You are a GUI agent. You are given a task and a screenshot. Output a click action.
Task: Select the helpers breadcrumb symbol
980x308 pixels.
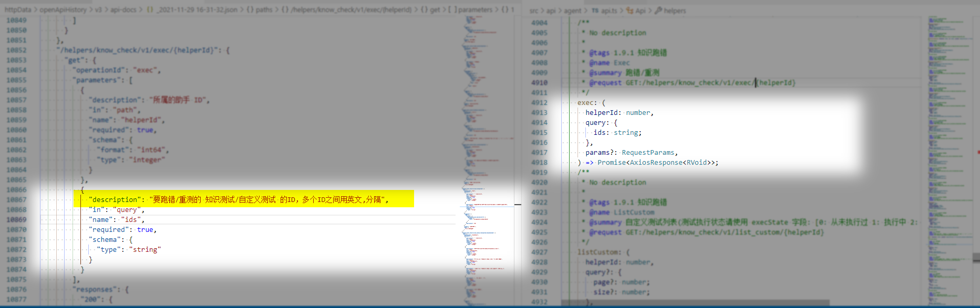675,10
